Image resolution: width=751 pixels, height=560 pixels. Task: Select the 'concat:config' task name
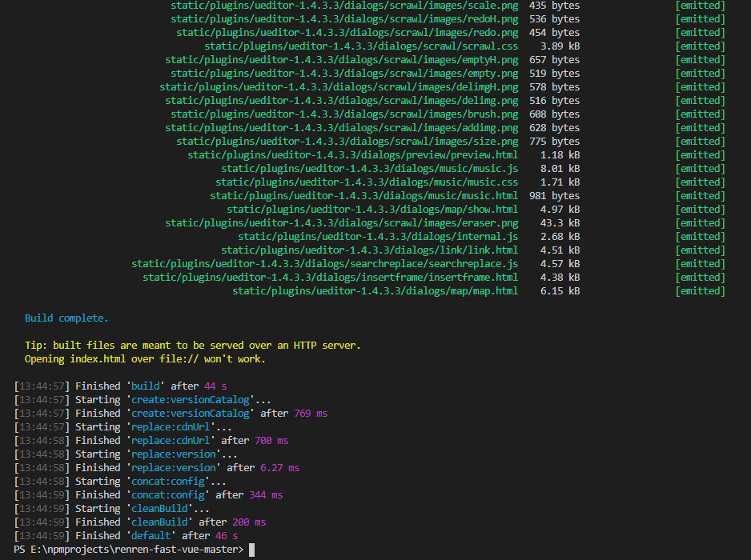point(167,481)
